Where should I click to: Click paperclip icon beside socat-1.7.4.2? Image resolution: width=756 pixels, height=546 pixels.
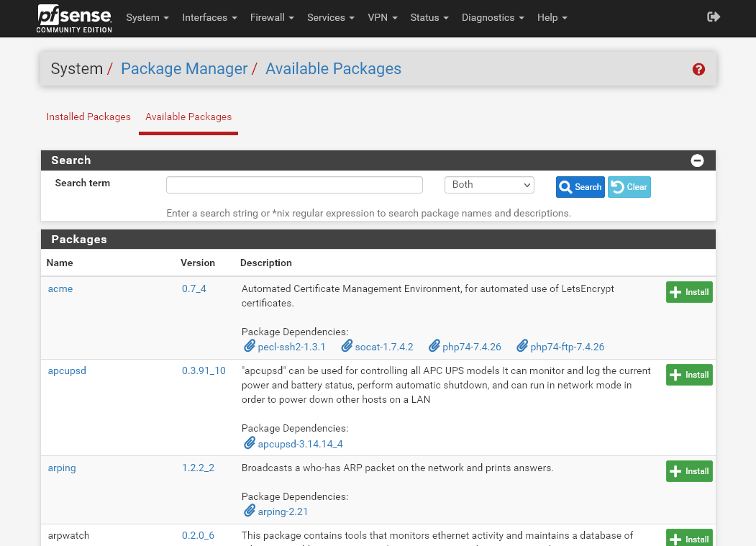point(347,346)
